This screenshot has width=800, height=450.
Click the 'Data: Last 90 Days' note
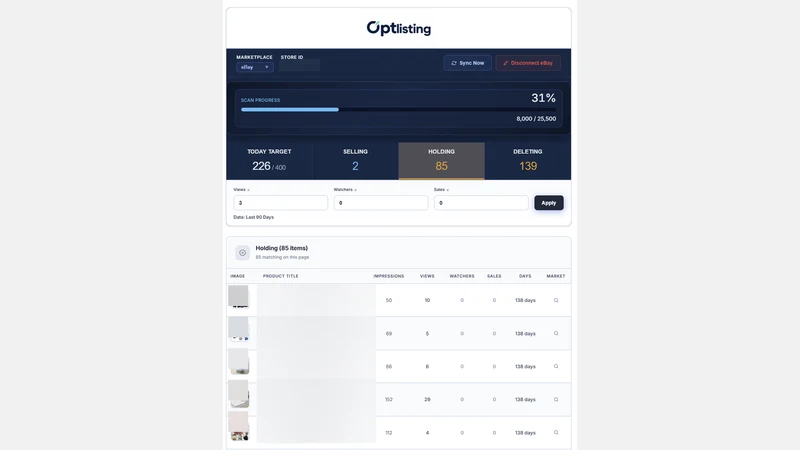[x=254, y=217]
